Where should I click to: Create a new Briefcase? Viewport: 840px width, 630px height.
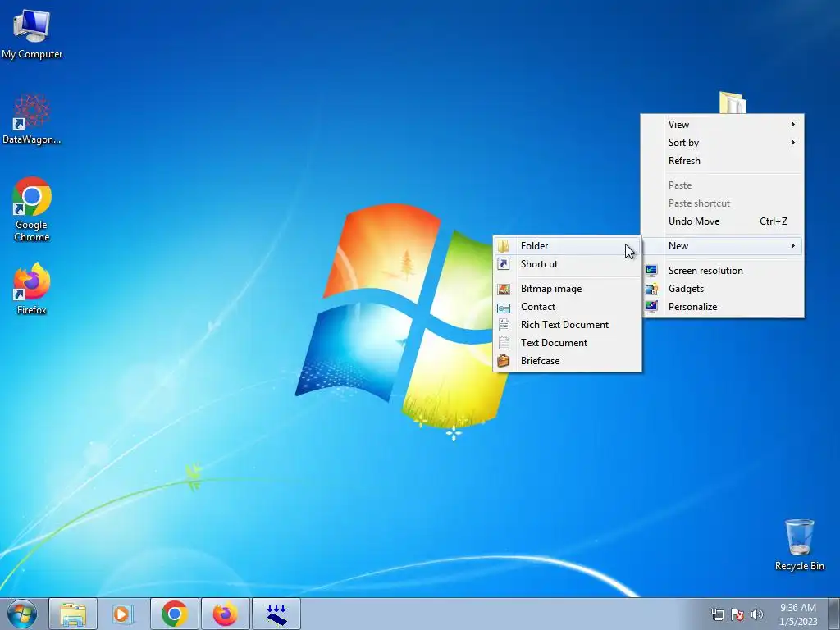[x=567, y=361]
